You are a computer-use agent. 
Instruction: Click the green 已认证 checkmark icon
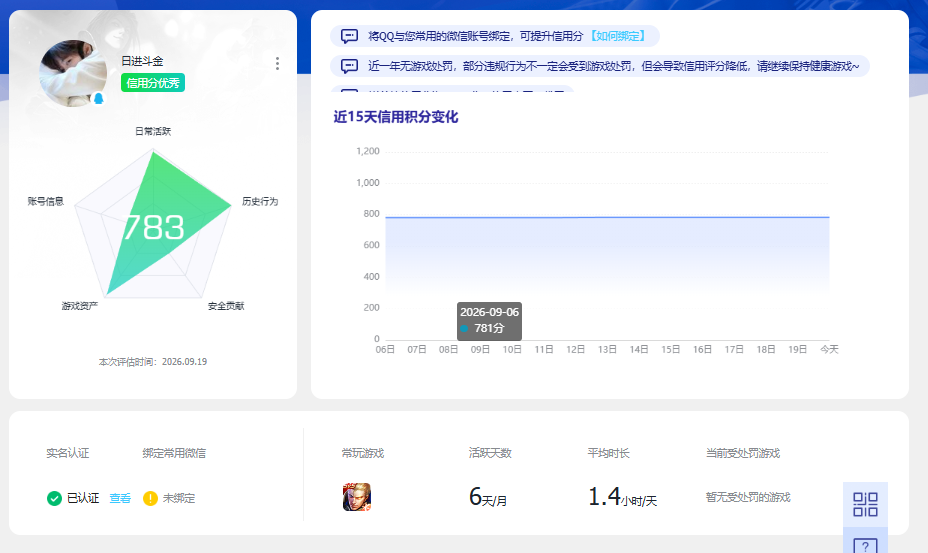point(54,499)
